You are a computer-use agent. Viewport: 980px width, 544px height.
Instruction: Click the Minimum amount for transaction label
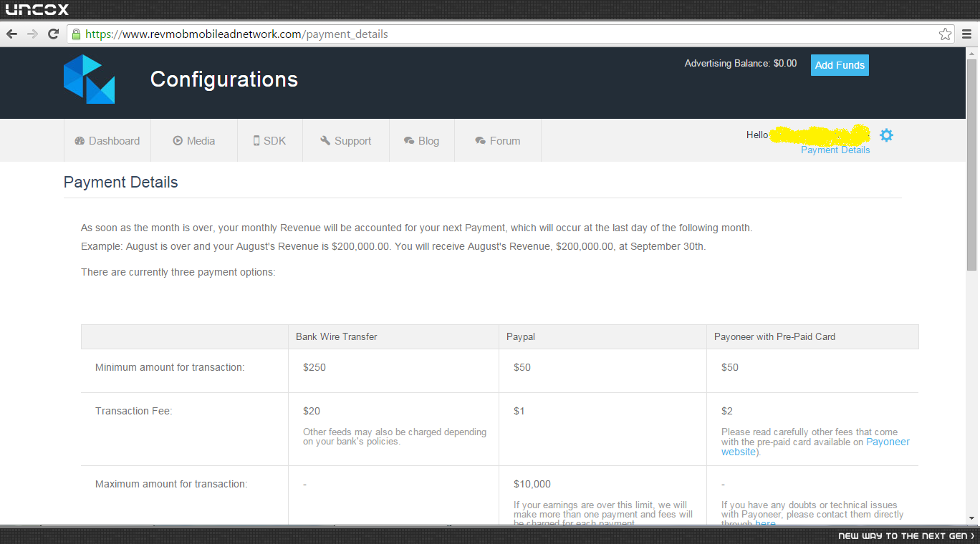tap(170, 367)
